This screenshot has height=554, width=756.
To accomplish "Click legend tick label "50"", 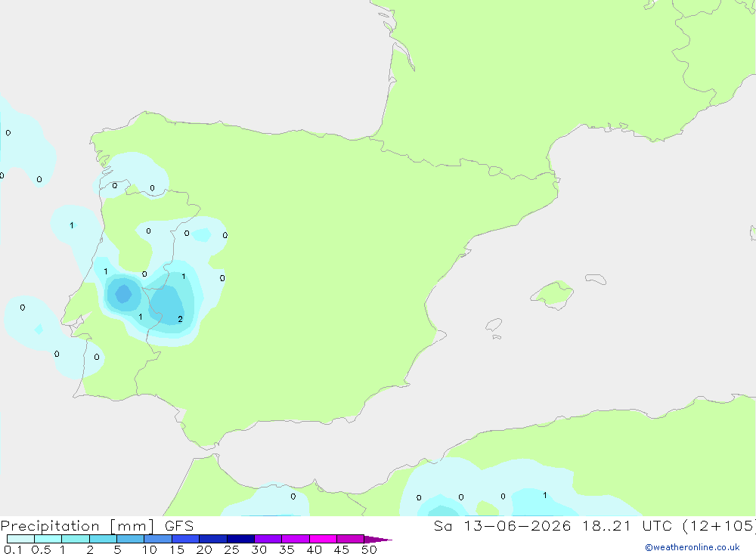I will pos(369,549).
